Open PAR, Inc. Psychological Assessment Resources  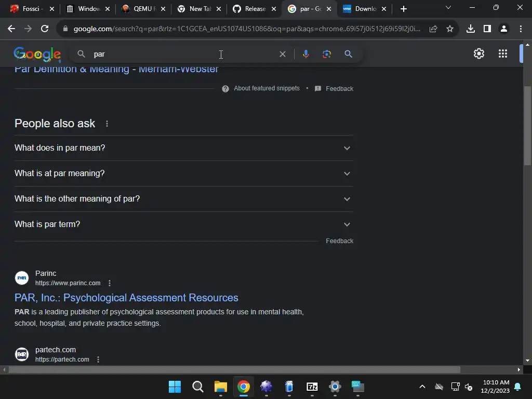[x=126, y=298]
